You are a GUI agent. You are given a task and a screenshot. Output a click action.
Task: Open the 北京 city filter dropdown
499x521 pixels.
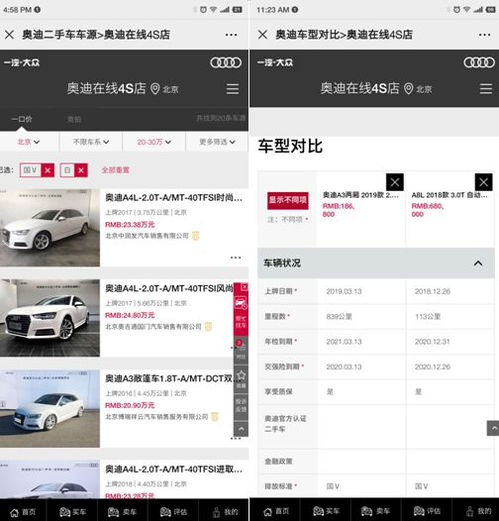point(29,142)
